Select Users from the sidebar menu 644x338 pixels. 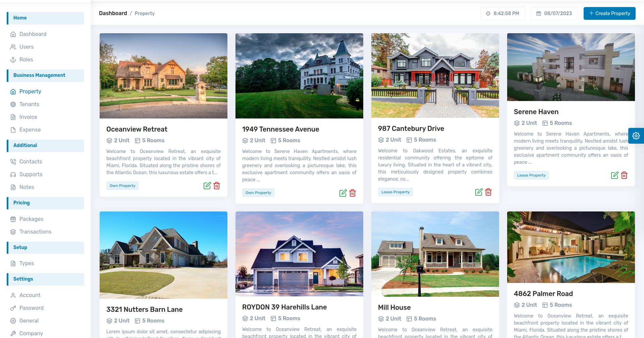click(26, 47)
